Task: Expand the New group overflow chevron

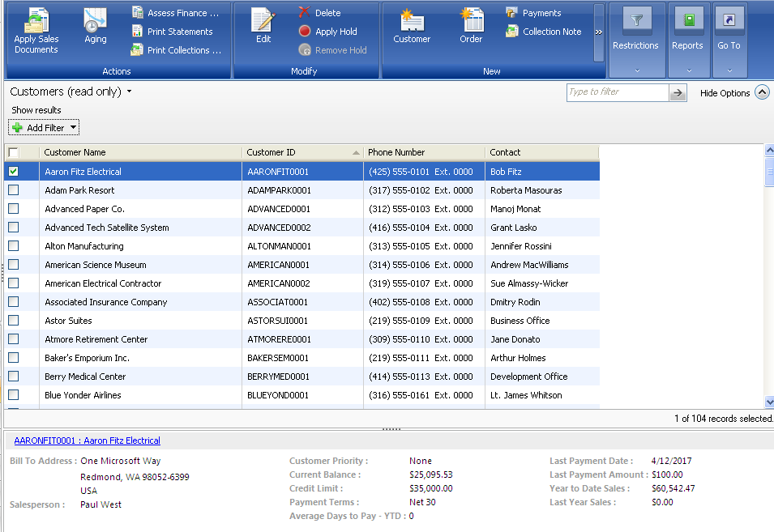Action: click(x=599, y=32)
